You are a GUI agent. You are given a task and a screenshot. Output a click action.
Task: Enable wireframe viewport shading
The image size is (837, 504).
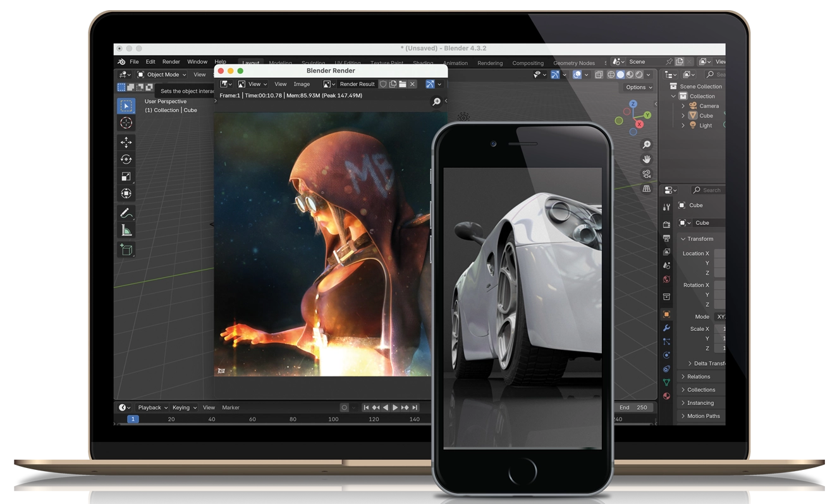611,75
